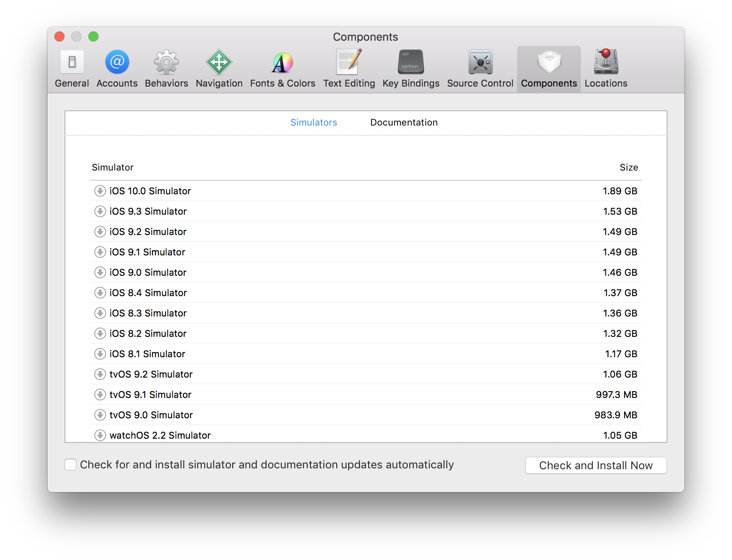Open the Navigation preferences pane
The width and height of the screenshot is (732, 560).
pyautogui.click(x=219, y=68)
